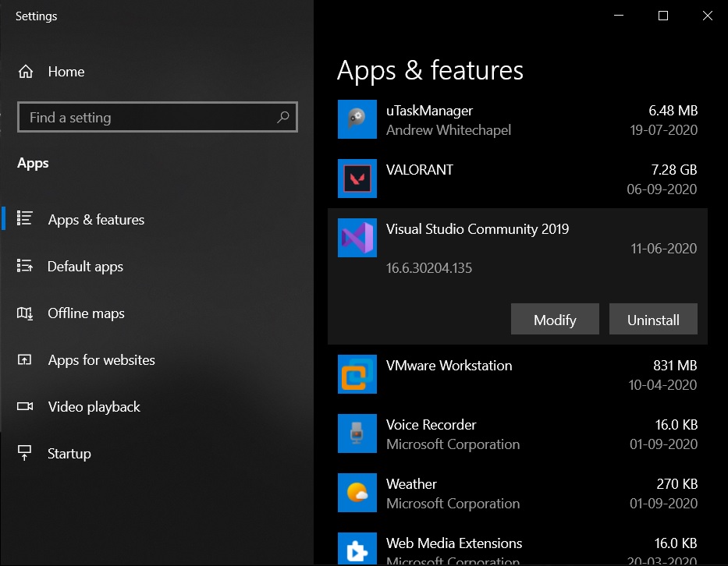This screenshot has height=566, width=728.
Task: Click Modify for Visual Studio Community
Action: click(x=555, y=319)
